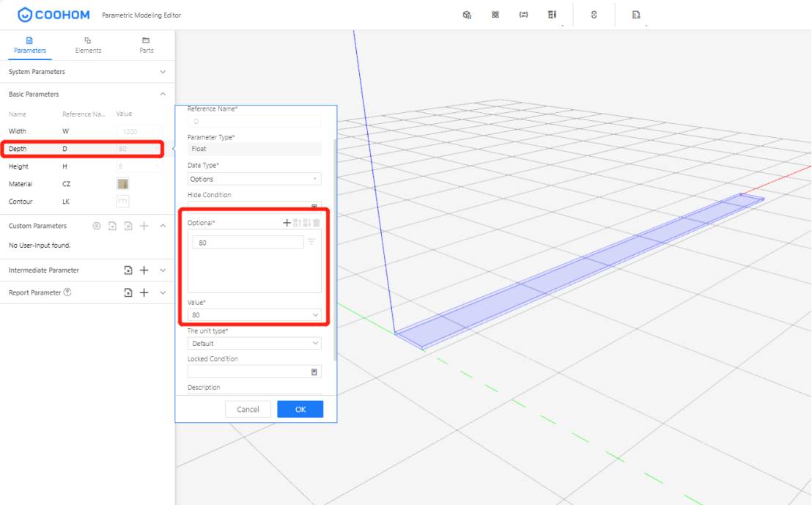Click the parenthesized arrows icon in toolbar

point(523,15)
